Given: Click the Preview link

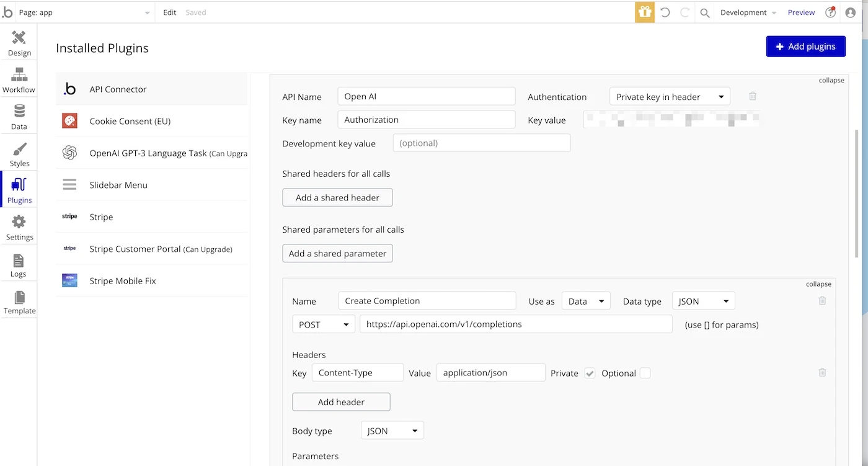Looking at the screenshot, I should (801, 12).
